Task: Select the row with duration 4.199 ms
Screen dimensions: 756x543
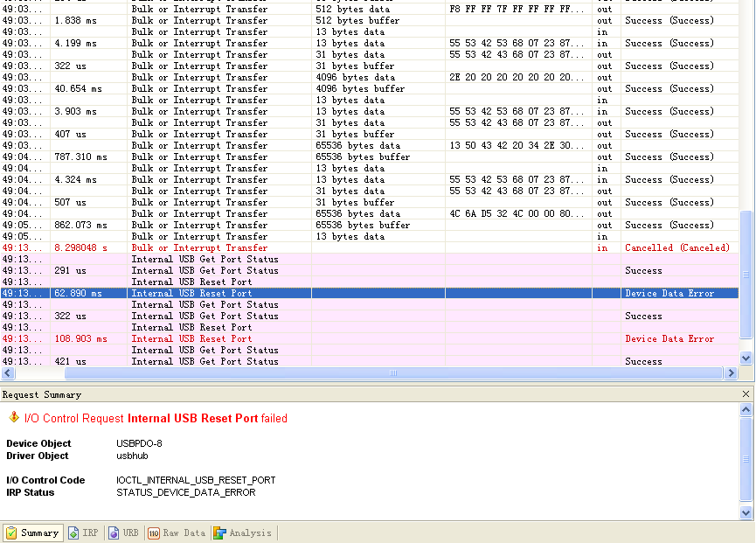Action: [370, 44]
